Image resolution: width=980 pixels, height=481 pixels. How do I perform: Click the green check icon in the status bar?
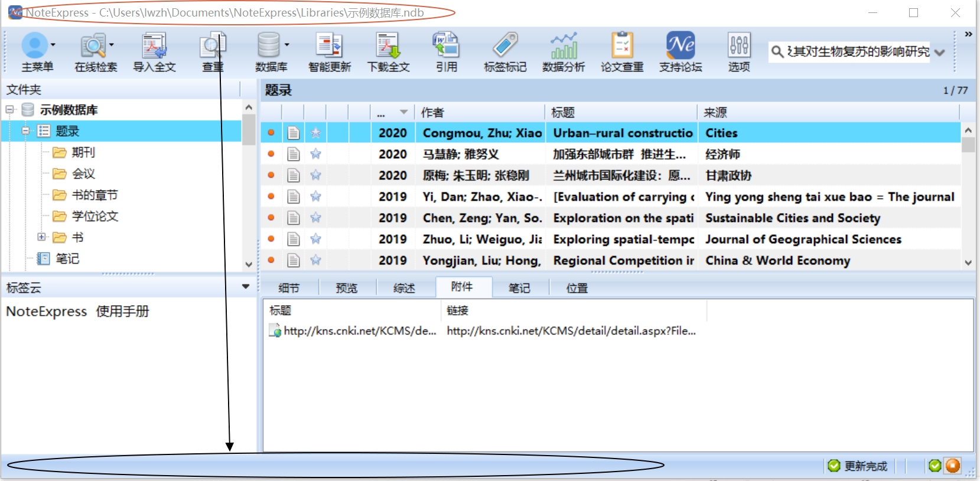[935, 466]
